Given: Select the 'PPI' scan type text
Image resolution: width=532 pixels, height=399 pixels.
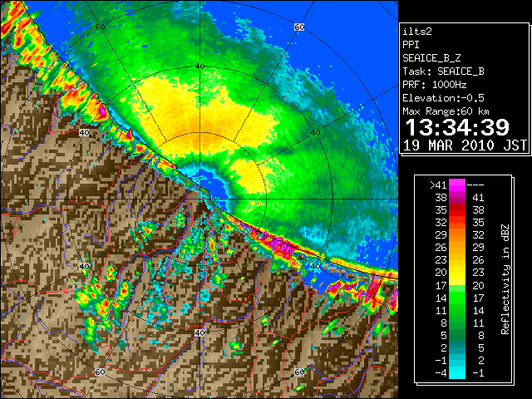Looking at the screenshot, I should (411, 45).
